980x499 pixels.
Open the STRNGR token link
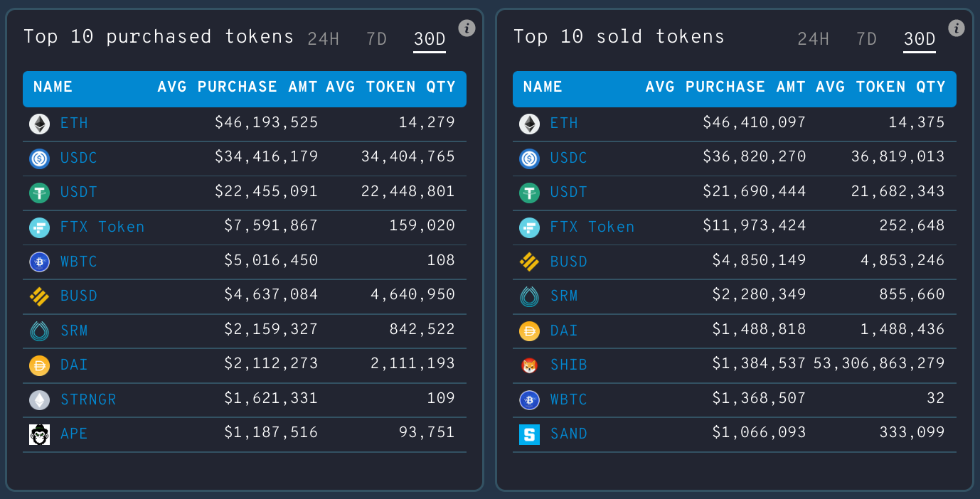click(88, 399)
